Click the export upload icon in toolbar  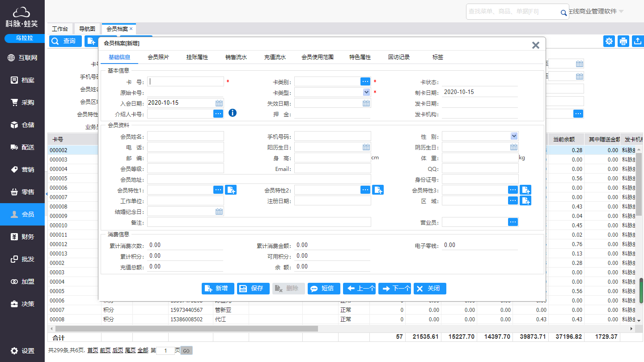638,41
